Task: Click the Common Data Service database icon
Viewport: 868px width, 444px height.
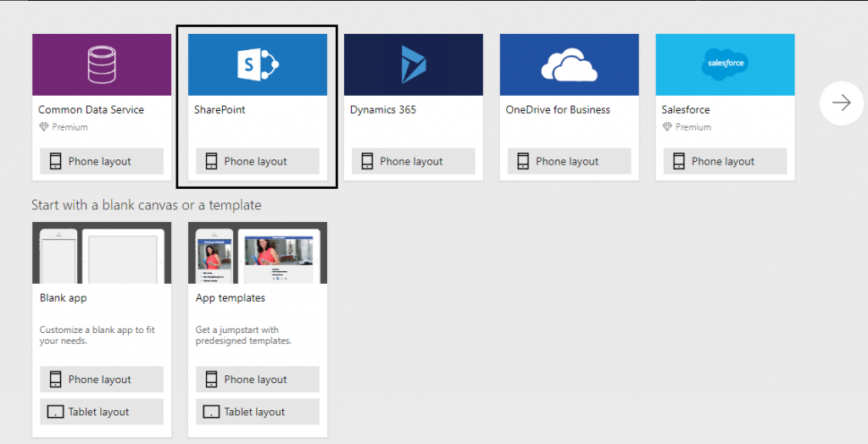Action: pos(102,64)
